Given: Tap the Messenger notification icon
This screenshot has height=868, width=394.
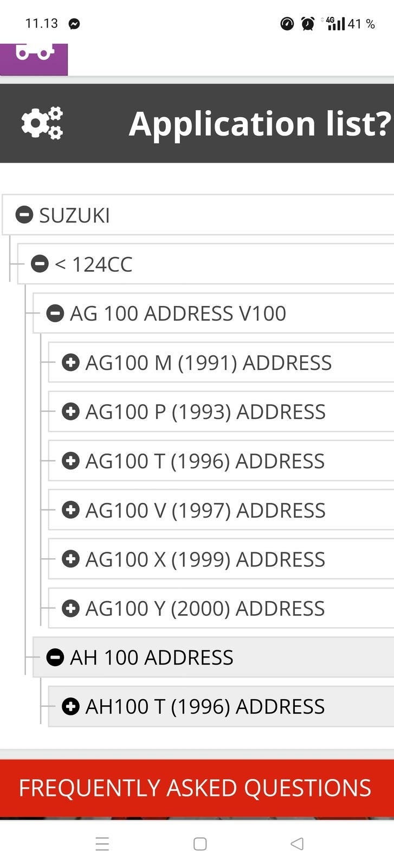Looking at the screenshot, I should (74, 24).
